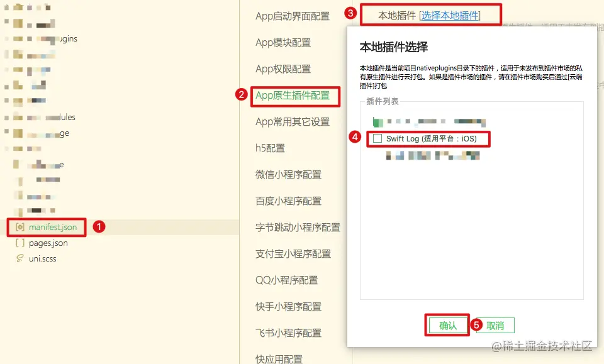Image resolution: width=604 pixels, height=364 pixels.
Task: Click the manifest.json file icon
Action: point(20,227)
